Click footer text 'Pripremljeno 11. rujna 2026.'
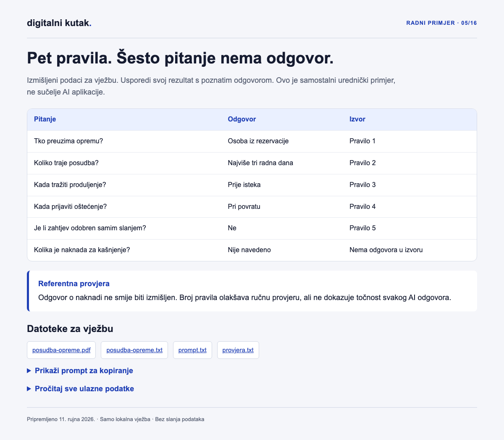 61,419
